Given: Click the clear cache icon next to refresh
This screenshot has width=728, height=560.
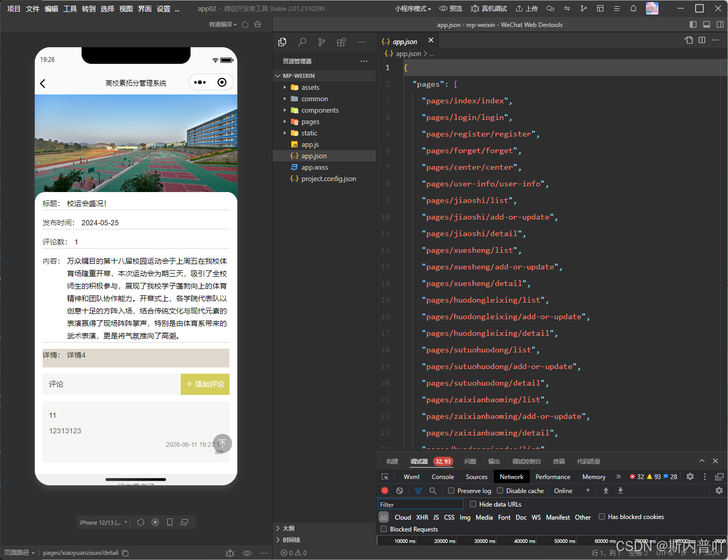Looking at the screenshot, I should click(x=258, y=24).
